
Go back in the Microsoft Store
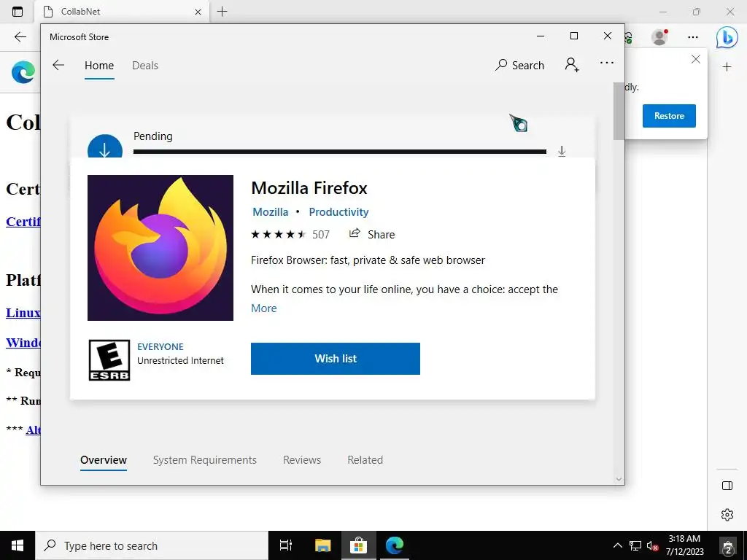click(58, 65)
